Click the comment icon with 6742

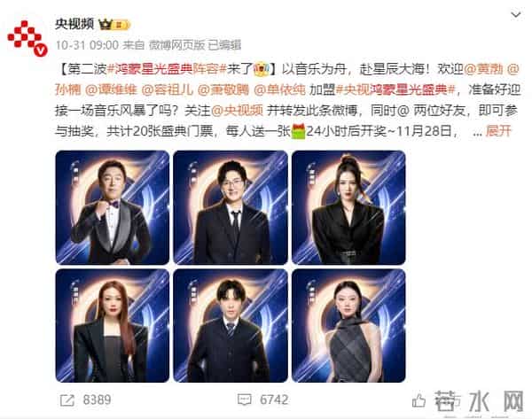[x=245, y=400]
